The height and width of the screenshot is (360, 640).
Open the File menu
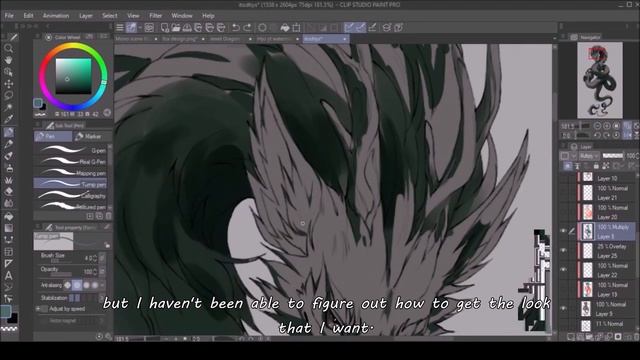tap(9, 16)
